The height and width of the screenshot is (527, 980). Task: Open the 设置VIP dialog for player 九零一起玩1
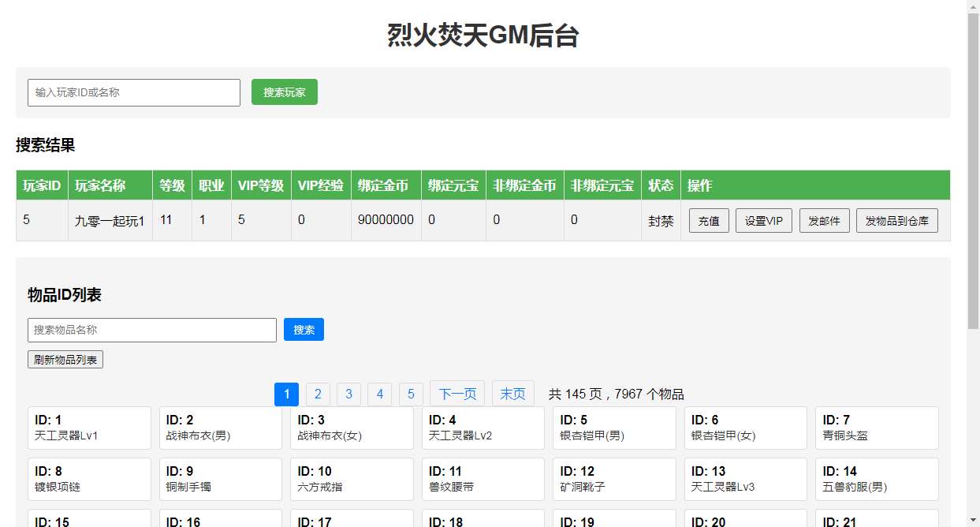763,221
